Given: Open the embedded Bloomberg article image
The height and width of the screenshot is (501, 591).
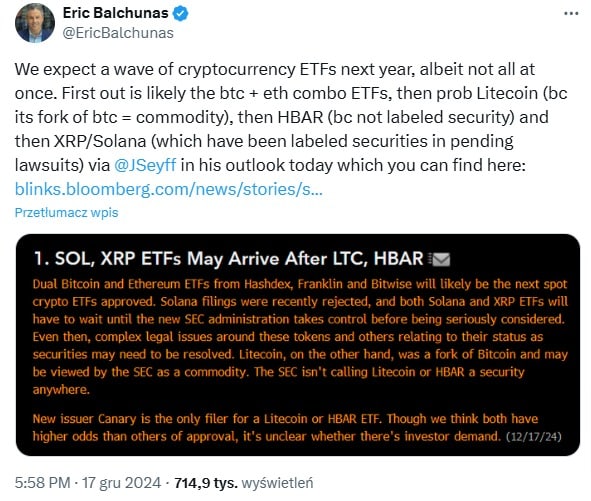Looking at the screenshot, I should tap(298, 345).
